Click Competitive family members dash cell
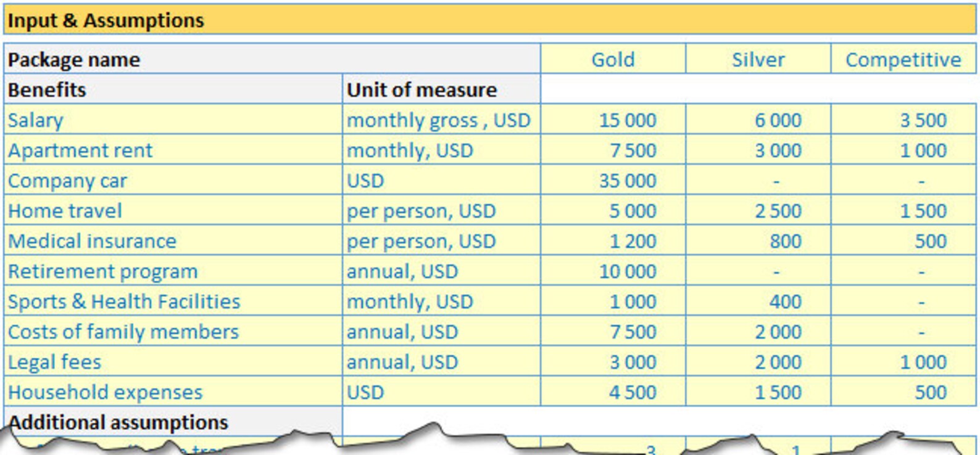The image size is (980, 455). pyautogui.click(x=903, y=331)
